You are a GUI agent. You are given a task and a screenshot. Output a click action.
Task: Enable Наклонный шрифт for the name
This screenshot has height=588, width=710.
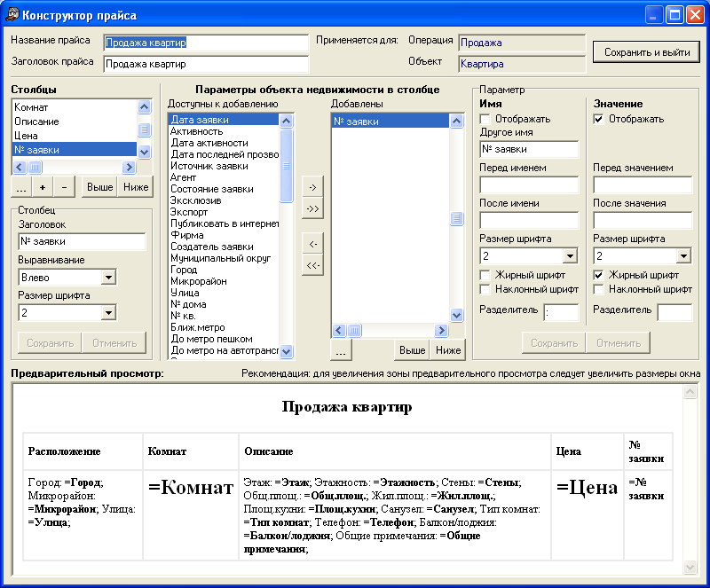tap(485, 289)
